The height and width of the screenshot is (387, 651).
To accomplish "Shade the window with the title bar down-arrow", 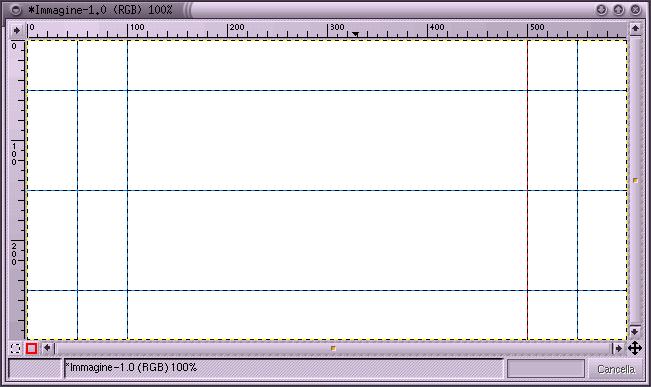I will [x=601, y=9].
